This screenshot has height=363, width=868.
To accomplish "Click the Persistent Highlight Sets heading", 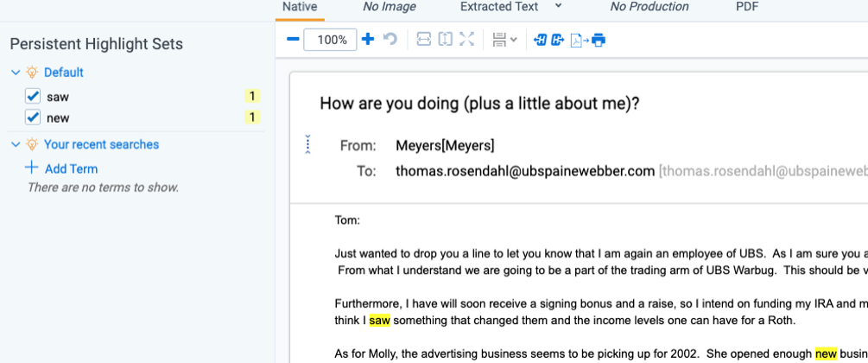I will coord(97,44).
